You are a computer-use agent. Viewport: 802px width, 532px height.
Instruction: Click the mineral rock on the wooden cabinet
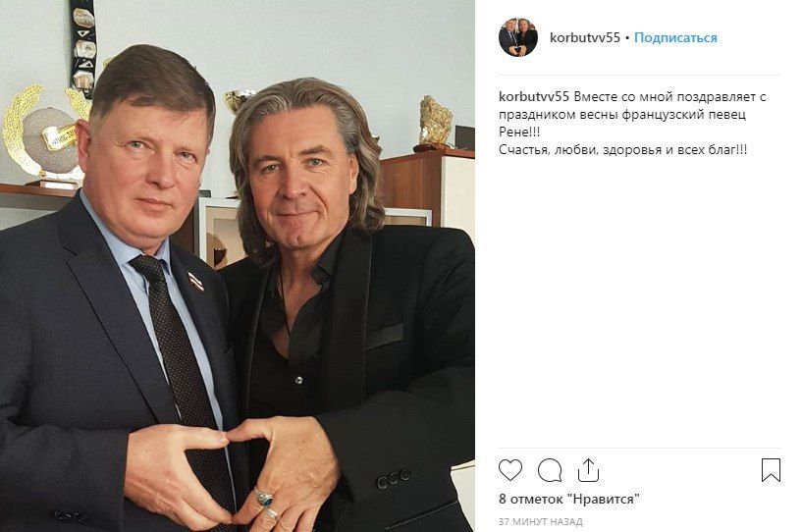[436, 122]
